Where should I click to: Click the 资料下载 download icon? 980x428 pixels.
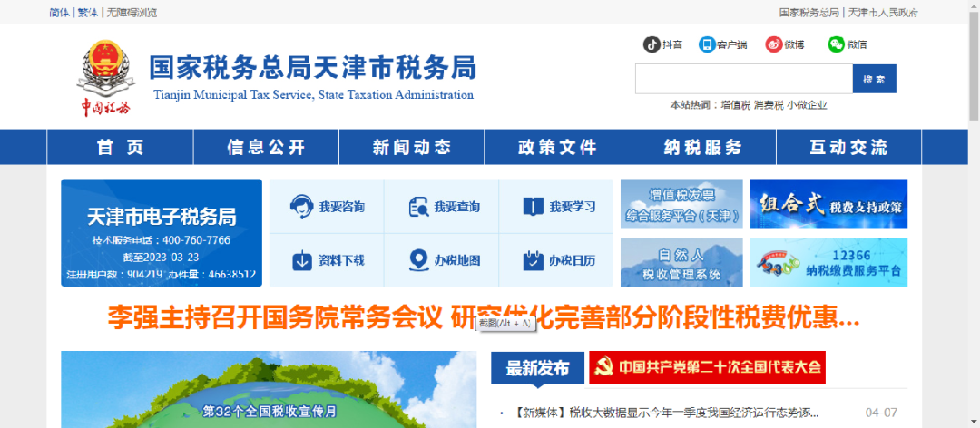point(302,260)
